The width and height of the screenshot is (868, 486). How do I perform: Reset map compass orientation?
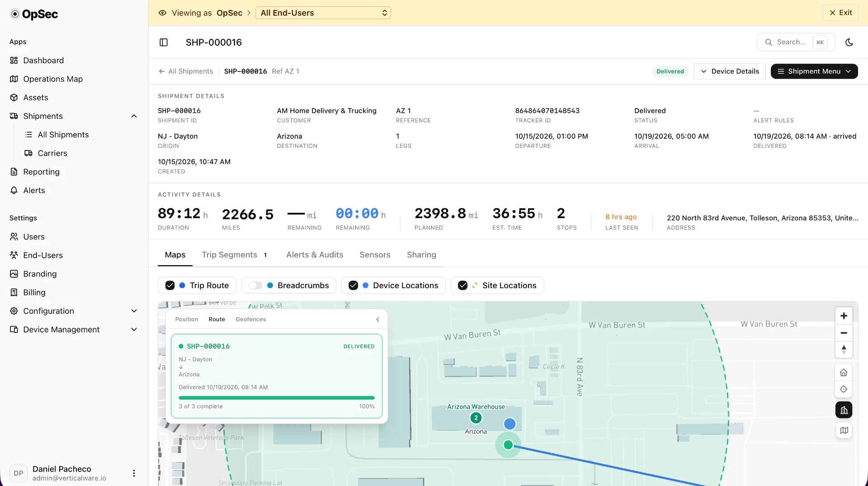[844, 350]
